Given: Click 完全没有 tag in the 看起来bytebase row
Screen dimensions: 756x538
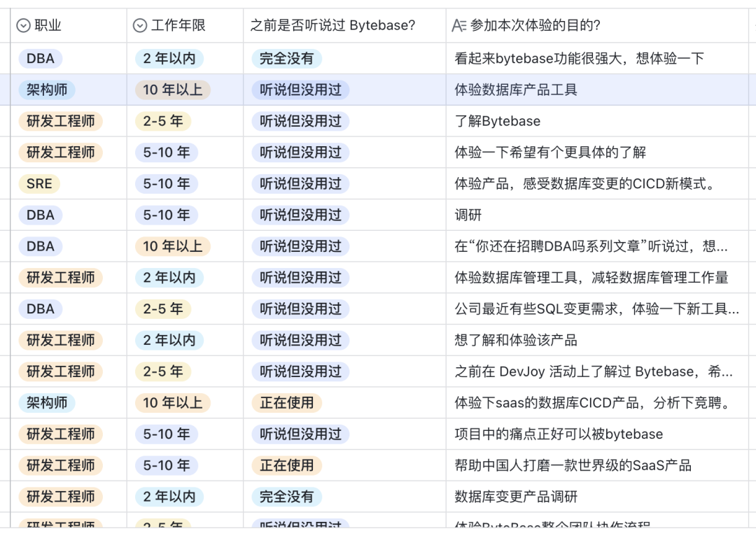Looking at the screenshot, I should click(x=286, y=58).
